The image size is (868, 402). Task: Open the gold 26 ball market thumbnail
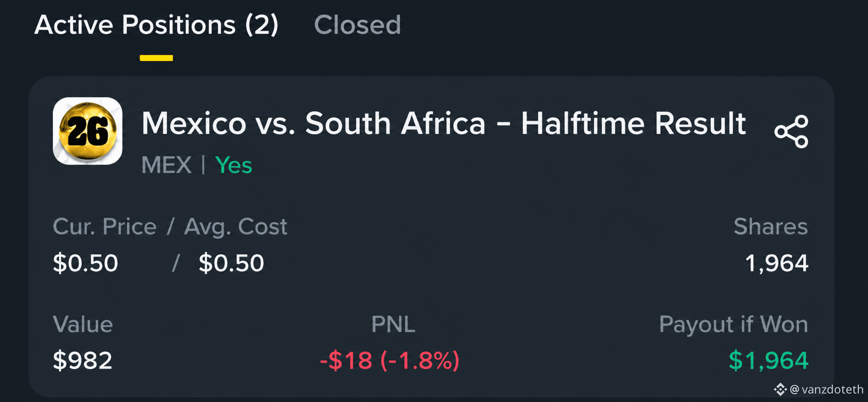pyautogui.click(x=87, y=131)
